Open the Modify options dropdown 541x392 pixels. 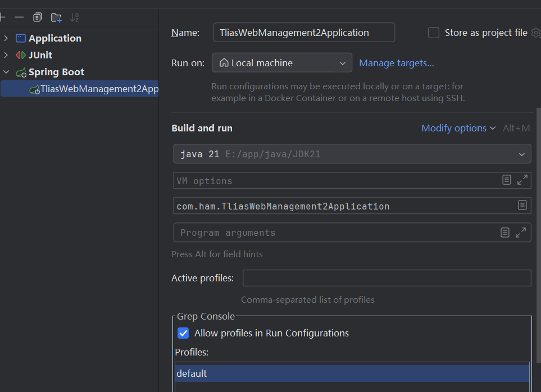pos(458,128)
